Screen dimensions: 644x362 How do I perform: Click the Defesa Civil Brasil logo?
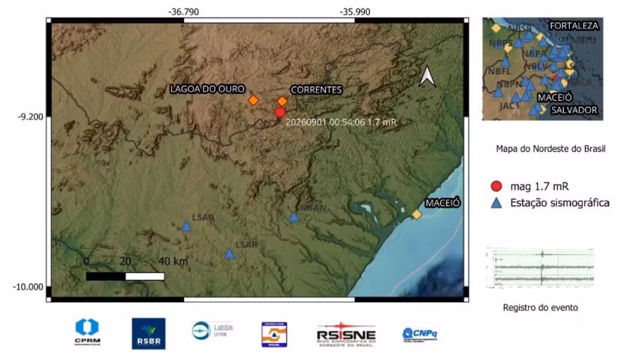[274, 334]
